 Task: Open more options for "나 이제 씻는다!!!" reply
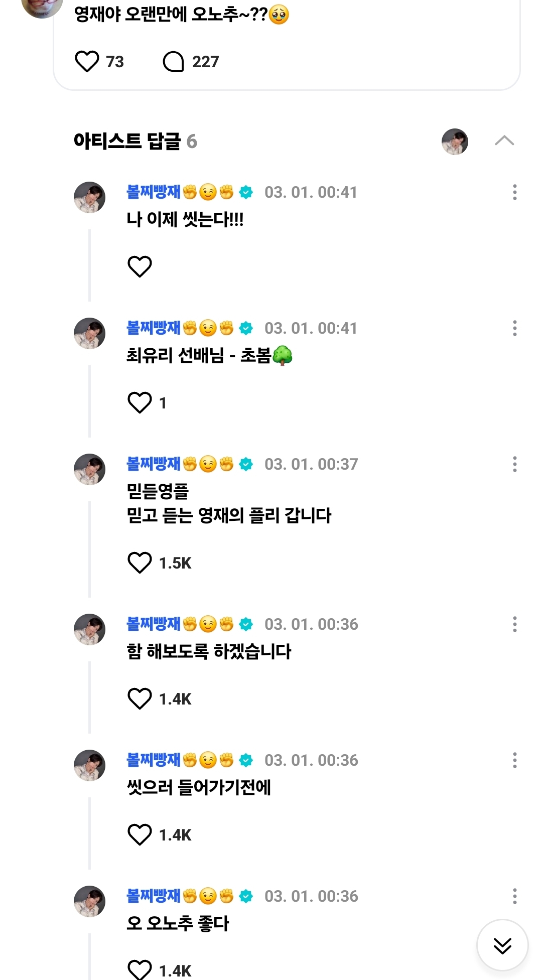pos(514,192)
